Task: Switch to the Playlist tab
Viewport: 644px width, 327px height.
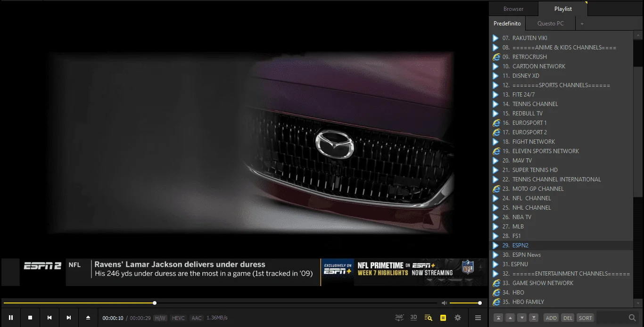Action: pyautogui.click(x=563, y=9)
